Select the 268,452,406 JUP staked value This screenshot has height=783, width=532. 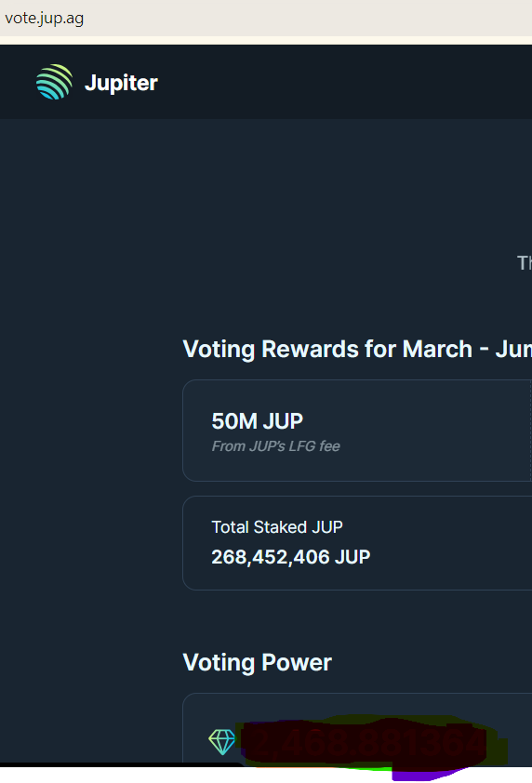[291, 557]
